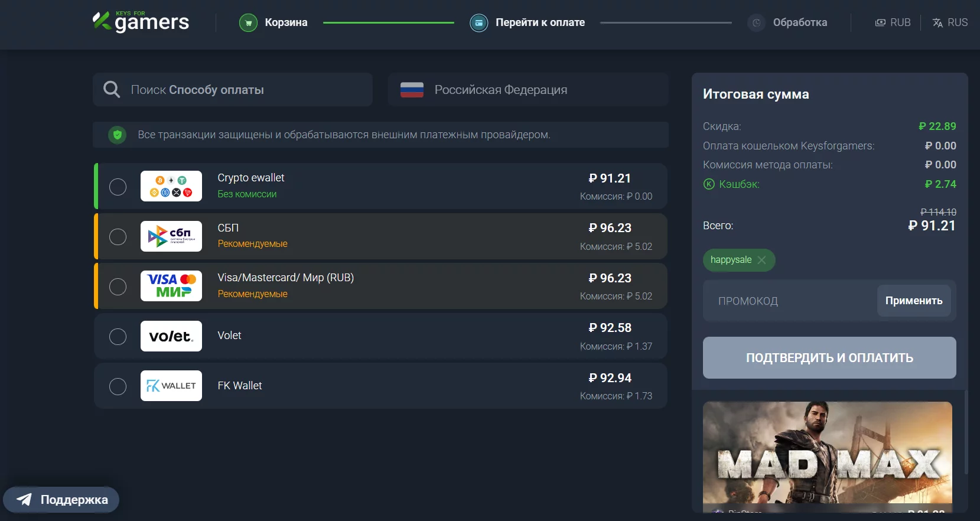
Task: Click the Crypto ewallet coins logo
Action: click(171, 186)
